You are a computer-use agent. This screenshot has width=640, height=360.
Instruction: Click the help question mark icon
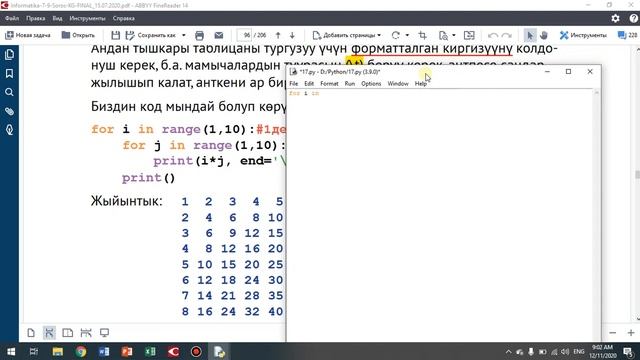pyautogui.click(x=633, y=18)
